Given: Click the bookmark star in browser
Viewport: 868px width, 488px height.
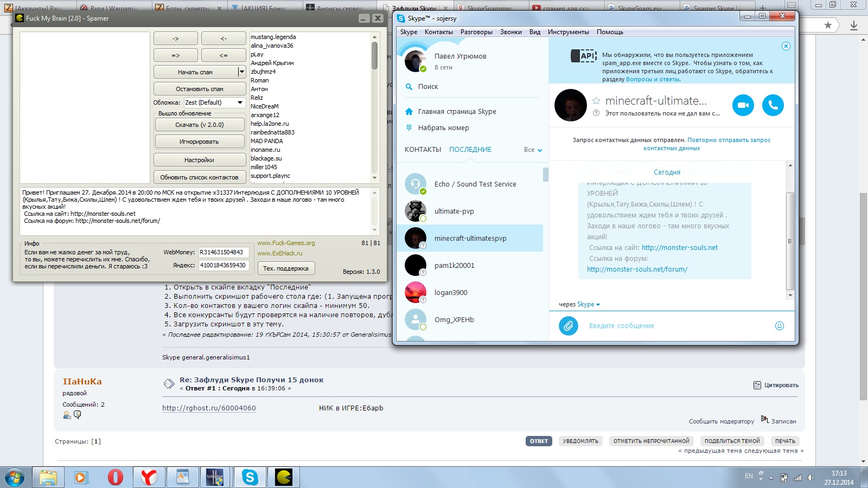Looking at the screenshot, I should click(828, 25).
